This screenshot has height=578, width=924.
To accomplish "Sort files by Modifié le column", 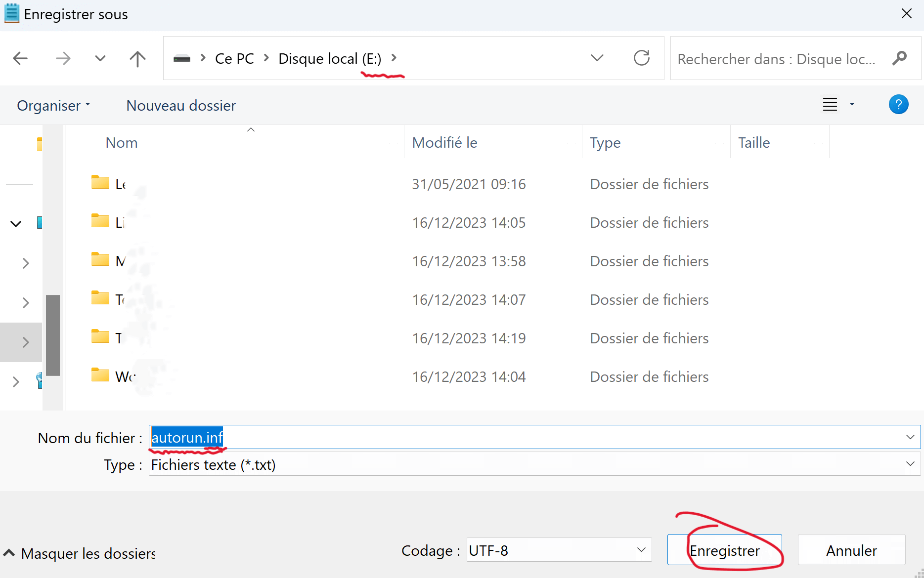I will [x=444, y=143].
